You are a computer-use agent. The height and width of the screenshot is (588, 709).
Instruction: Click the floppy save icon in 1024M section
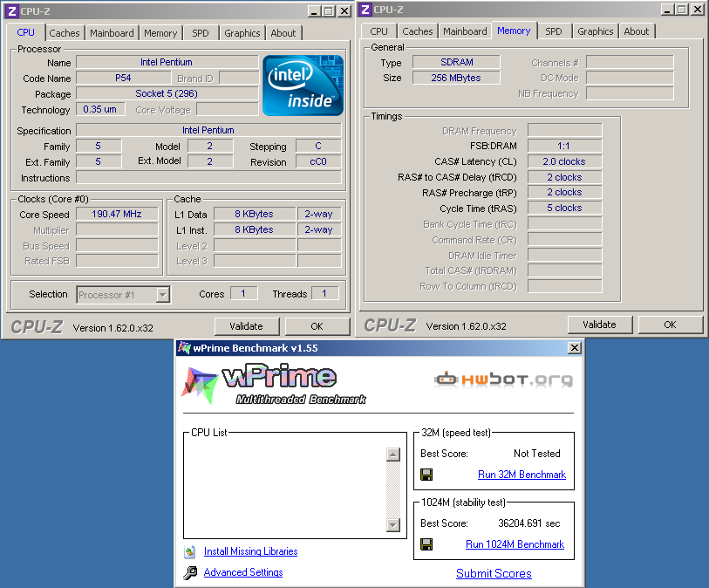(x=426, y=544)
